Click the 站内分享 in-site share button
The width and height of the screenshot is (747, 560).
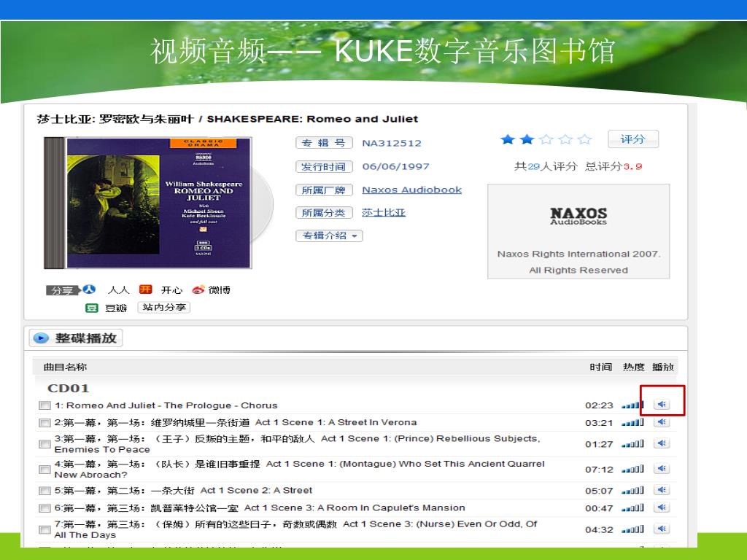pyautogui.click(x=164, y=308)
